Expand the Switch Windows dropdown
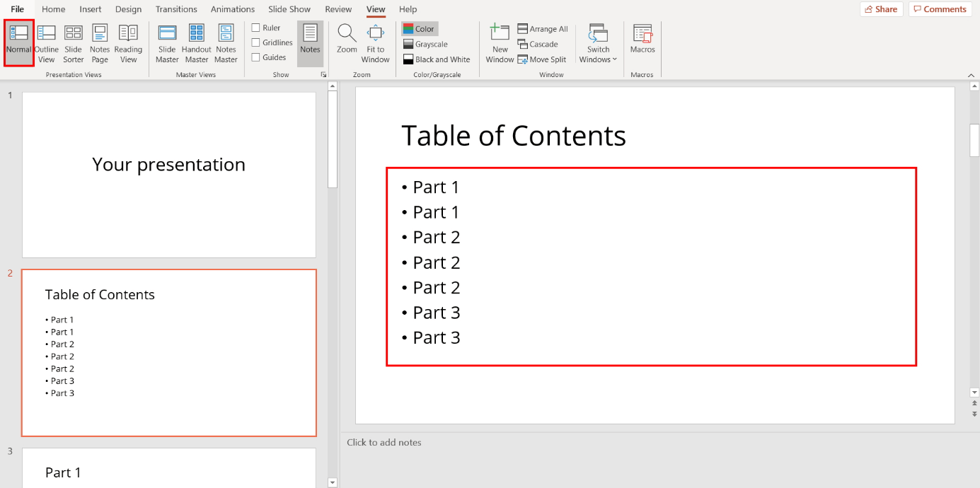980x488 pixels. click(x=598, y=42)
